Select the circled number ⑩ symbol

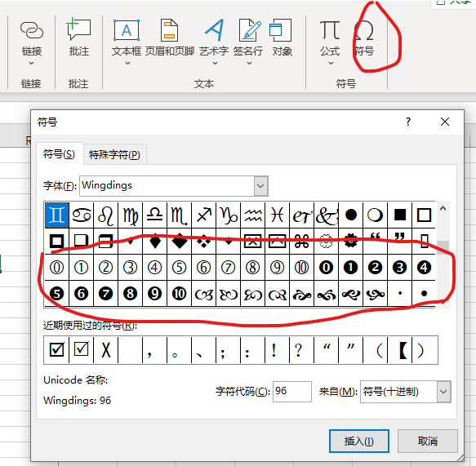coord(302,268)
